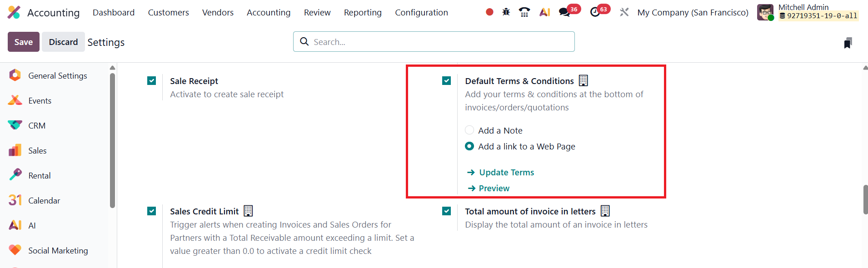Click the settings sidebar vertical scrollbar
The width and height of the screenshot is (868, 268).
point(112,141)
